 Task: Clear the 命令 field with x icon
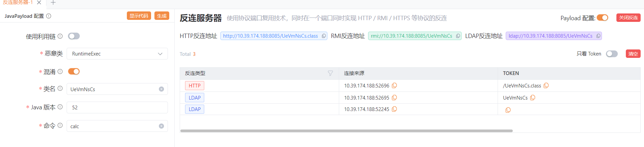162,126
